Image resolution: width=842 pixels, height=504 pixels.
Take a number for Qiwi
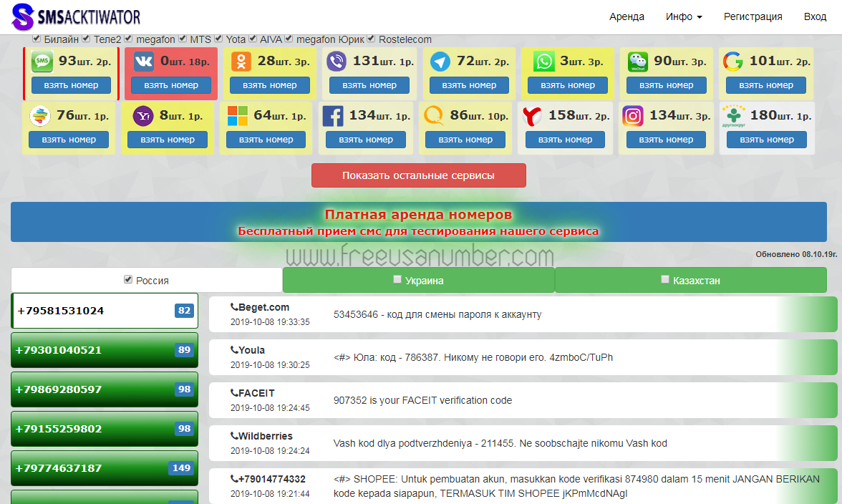click(x=465, y=140)
